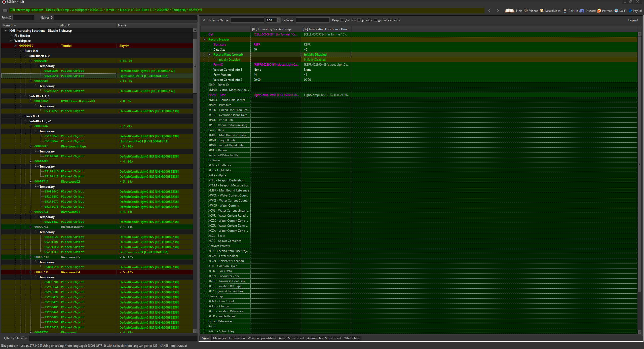Switch to the Messages tab
The width and height of the screenshot is (644, 349).
tap(219, 338)
